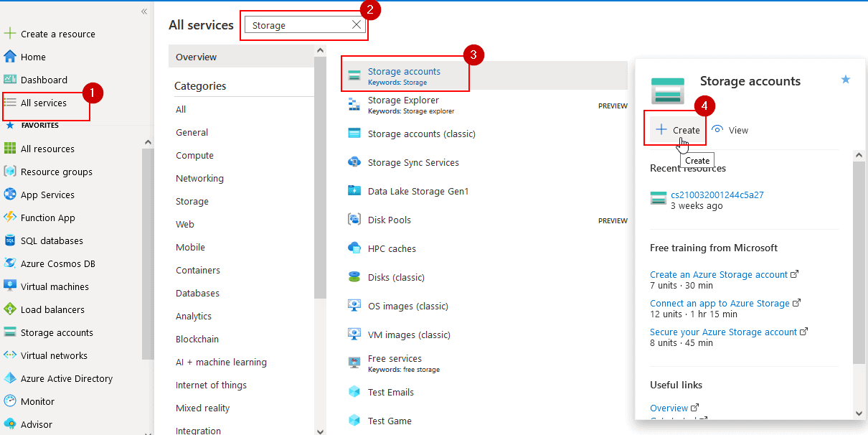
Task: Select the Overview tab
Action: [197, 57]
